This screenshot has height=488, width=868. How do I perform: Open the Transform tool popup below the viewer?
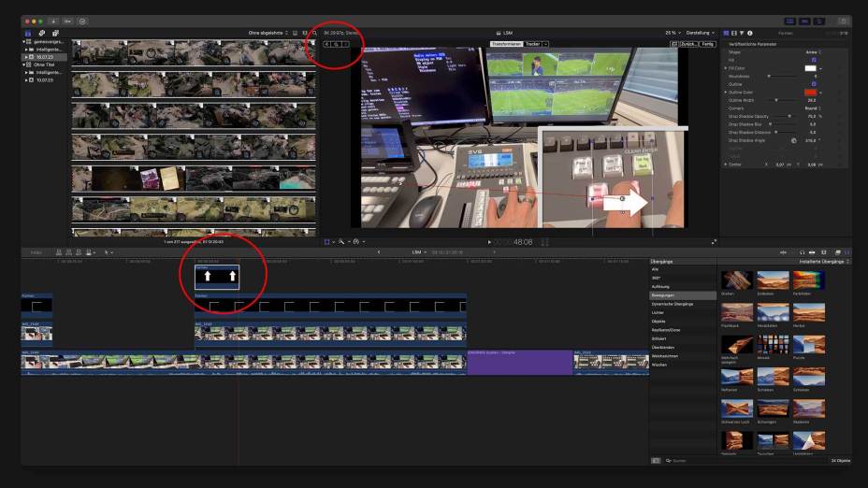328,242
